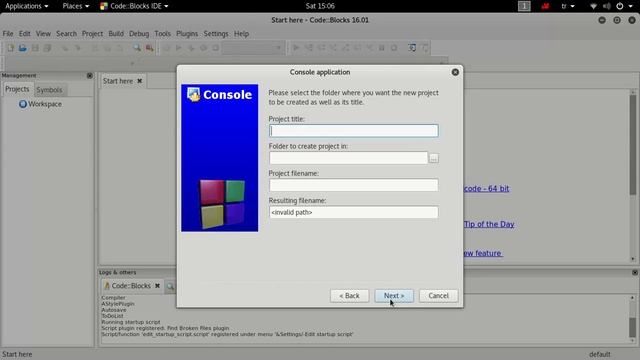Screen dimensions: 640x360
Task: Click the volume speaker icon
Action: click(x=607, y=6)
